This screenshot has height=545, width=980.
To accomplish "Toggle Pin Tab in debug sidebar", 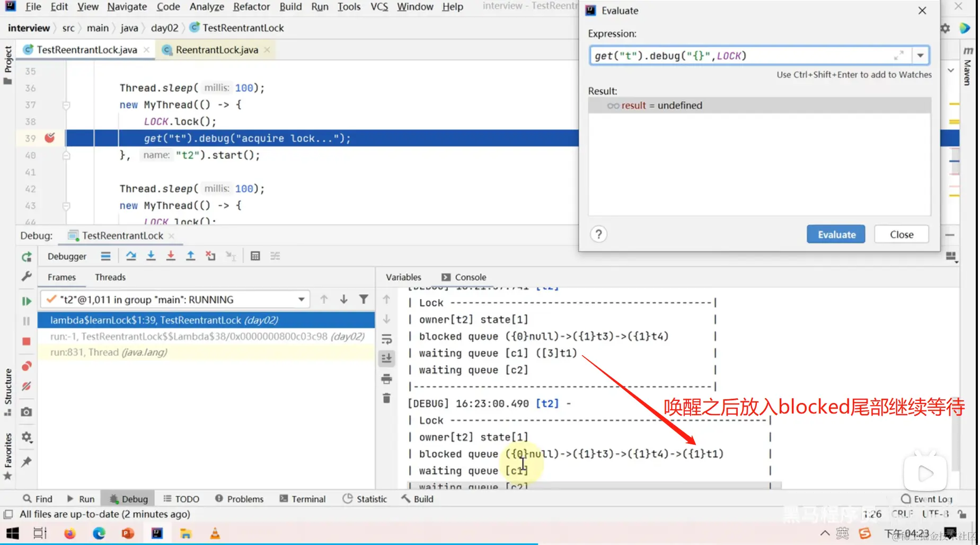I will pos(27,462).
